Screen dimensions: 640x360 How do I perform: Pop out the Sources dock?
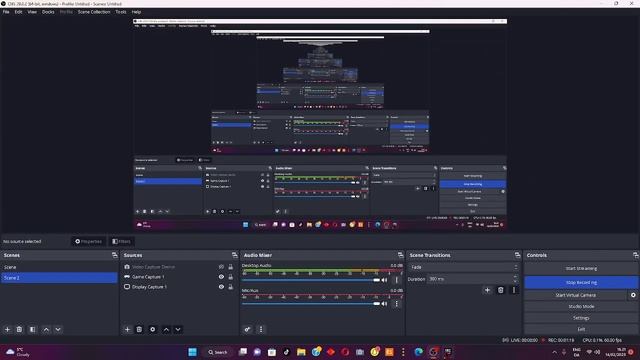[235, 255]
